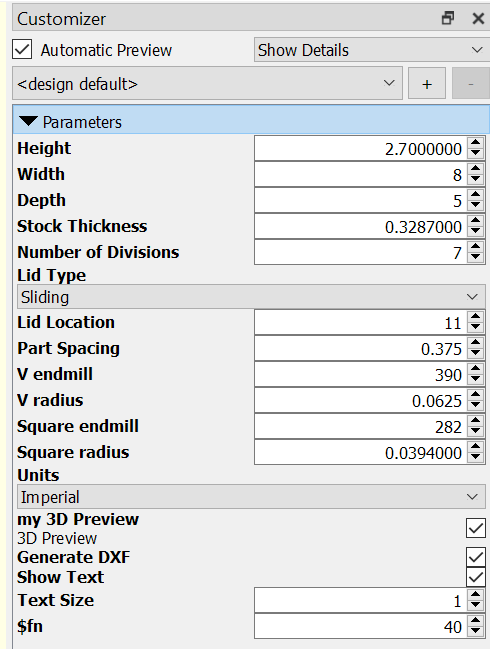Open the Show Details dropdown
Screen dimensions: 490x649
[370, 50]
